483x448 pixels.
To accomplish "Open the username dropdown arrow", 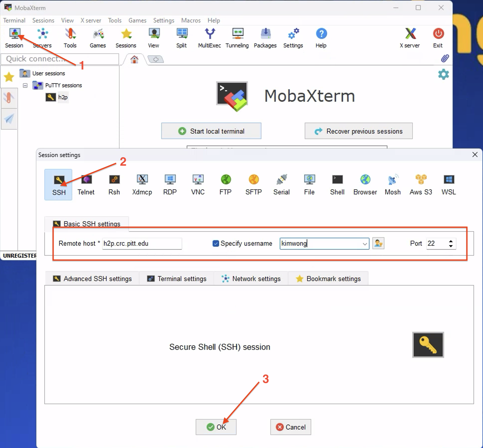I will pyautogui.click(x=365, y=244).
